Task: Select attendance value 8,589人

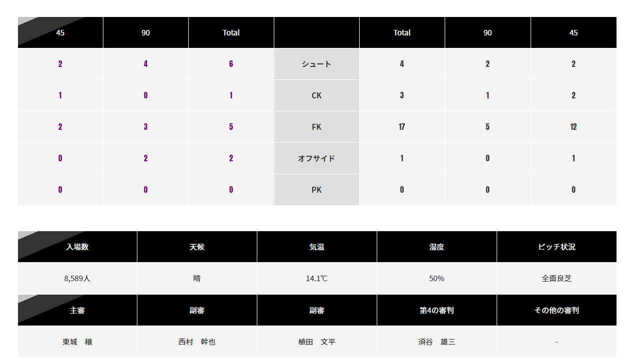Action: (77, 279)
